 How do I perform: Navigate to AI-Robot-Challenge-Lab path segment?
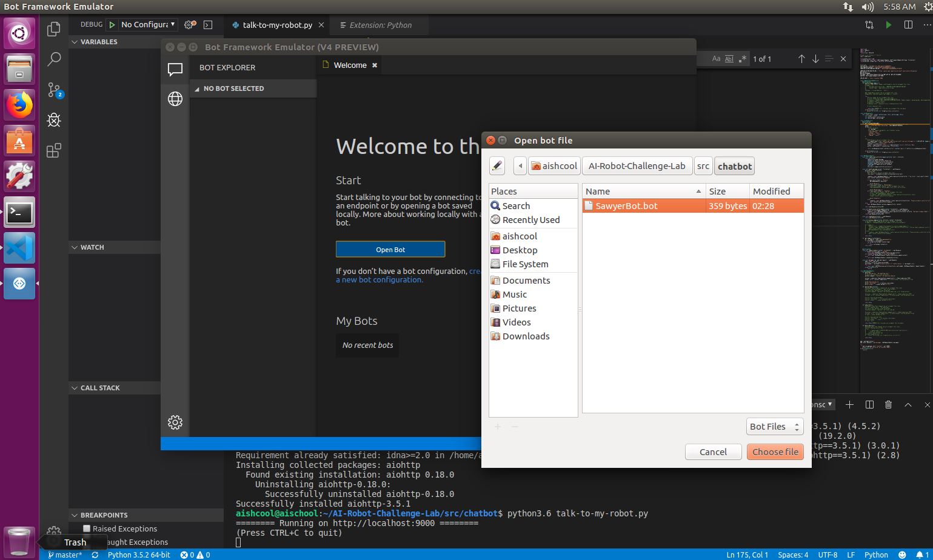click(637, 166)
